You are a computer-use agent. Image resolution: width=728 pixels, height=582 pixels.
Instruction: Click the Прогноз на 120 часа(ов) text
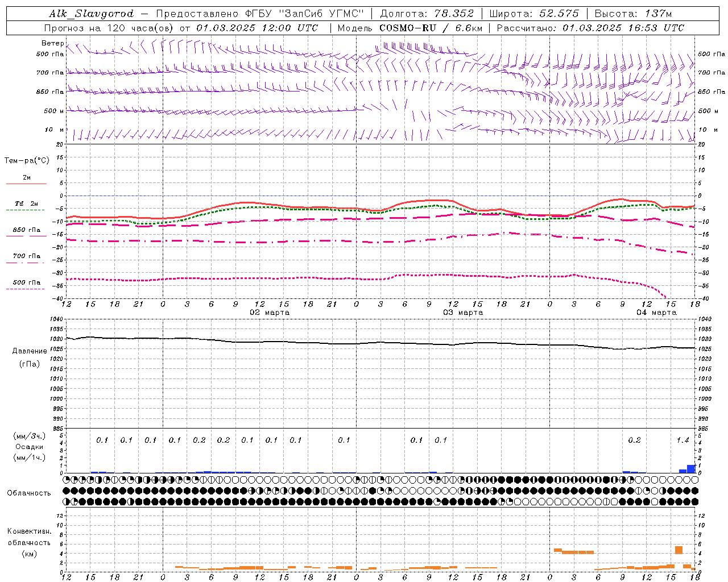pos(109,28)
